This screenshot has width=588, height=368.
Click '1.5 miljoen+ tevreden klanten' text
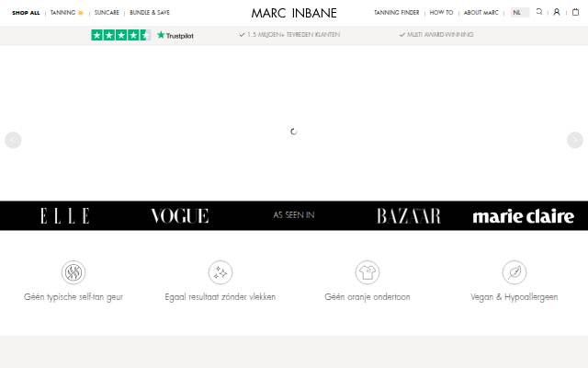pos(293,35)
